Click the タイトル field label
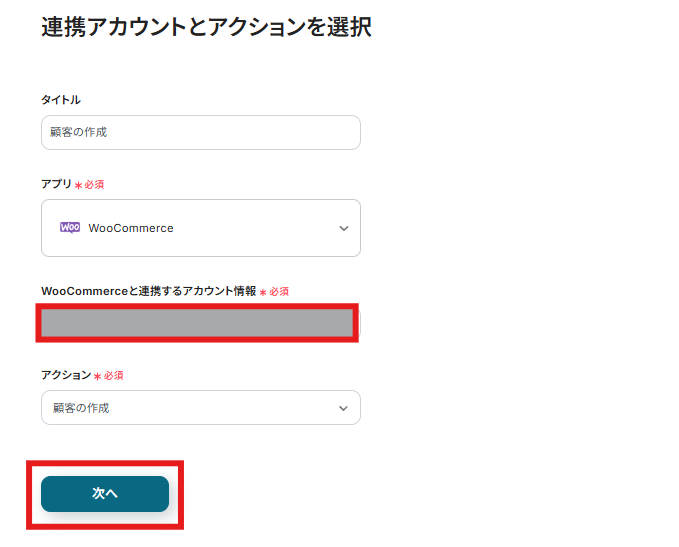679x547 pixels. pyautogui.click(x=60, y=100)
